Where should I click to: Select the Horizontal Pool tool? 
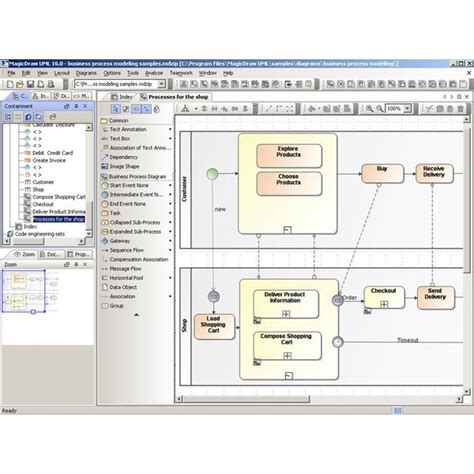click(126, 278)
